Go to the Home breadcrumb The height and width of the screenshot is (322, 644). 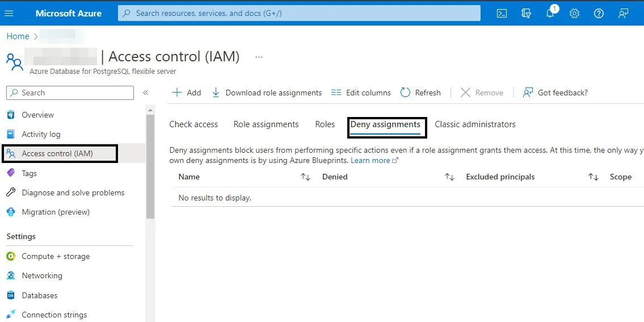(x=18, y=36)
